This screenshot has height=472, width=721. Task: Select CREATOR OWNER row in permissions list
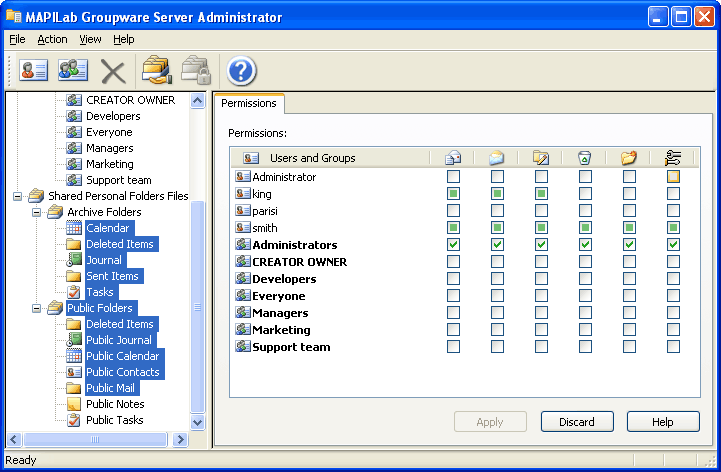tap(465, 262)
